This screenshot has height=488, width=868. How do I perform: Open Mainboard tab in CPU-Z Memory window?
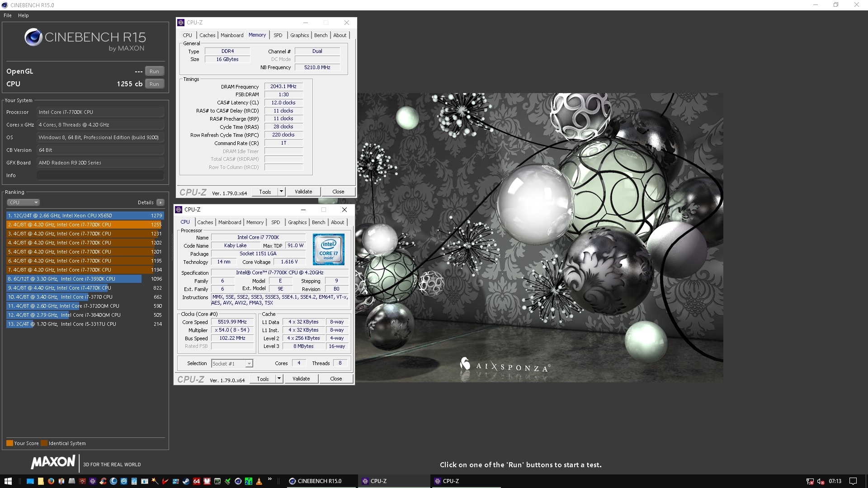pyautogui.click(x=232, y=35)
